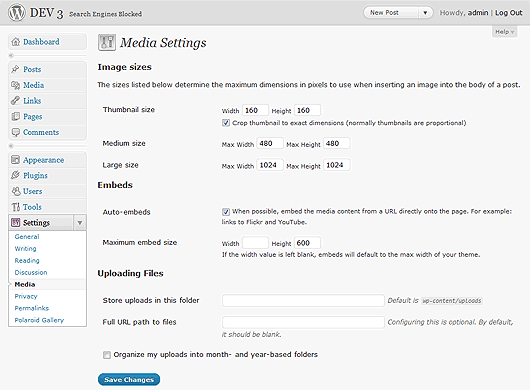The image size is (530, 390).
Task: Go to General settings submenu
Action: pyautogui.click(x=27, y=237)
